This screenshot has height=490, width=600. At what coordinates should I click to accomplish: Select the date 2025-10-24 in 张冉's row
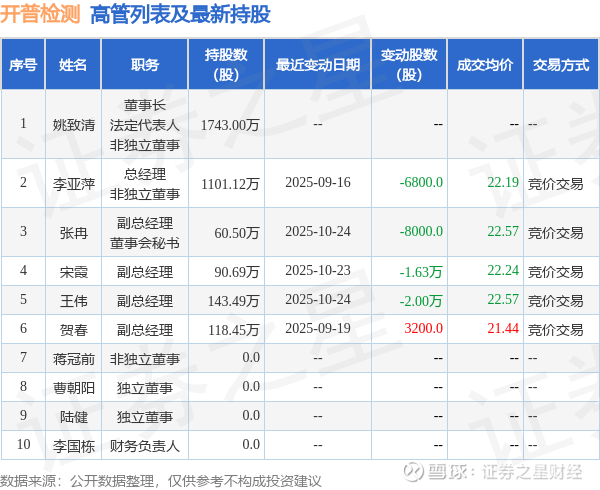pyautogui.click(x=318, y=231)
